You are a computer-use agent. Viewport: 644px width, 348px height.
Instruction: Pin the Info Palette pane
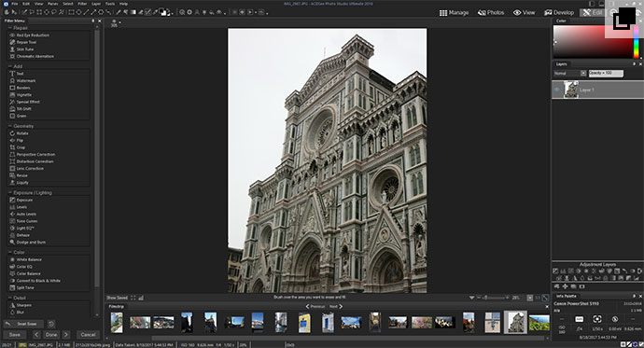(634, 296)
